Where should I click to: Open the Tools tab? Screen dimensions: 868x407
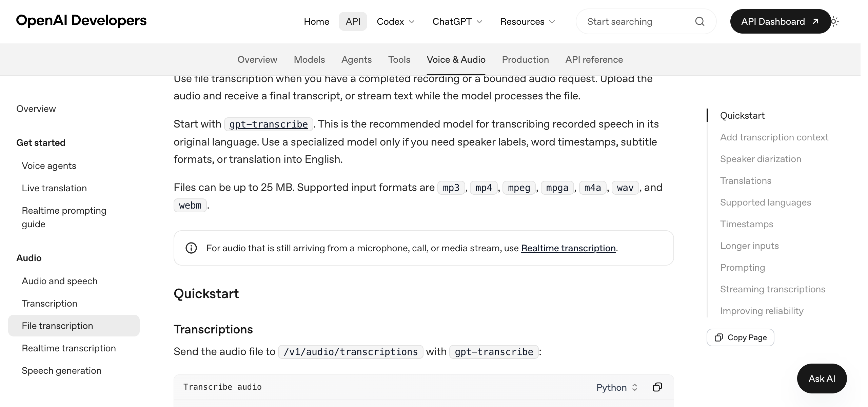click(399, 59)
